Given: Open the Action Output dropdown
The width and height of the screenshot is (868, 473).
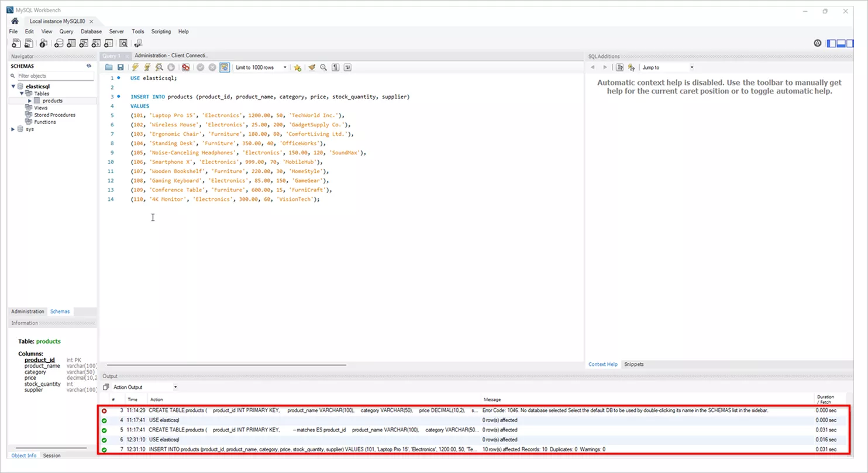Looking at the screenshot, I should pos(175,387).
